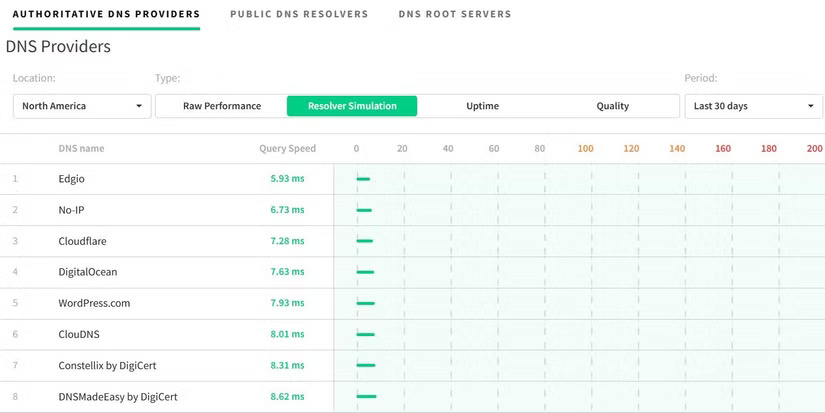
Task: Click rank number 1 beside Edgio
Action: (15, 179)
